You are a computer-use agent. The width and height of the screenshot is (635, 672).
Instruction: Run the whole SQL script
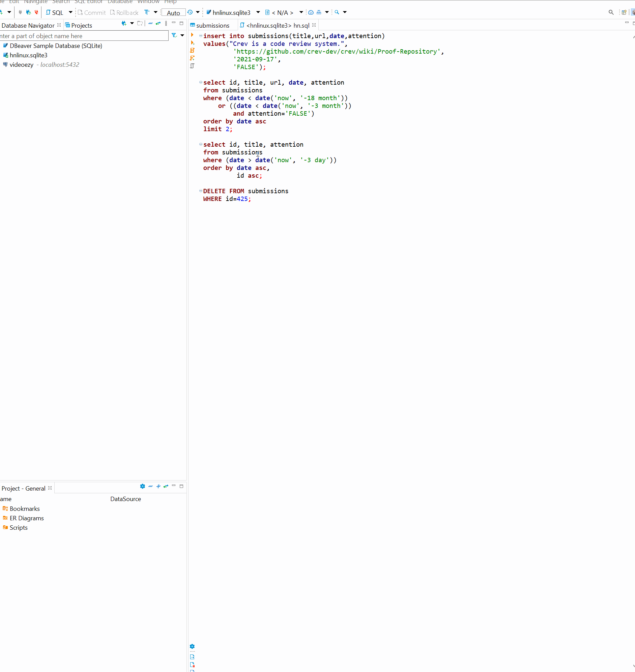[x=193, y=50]
